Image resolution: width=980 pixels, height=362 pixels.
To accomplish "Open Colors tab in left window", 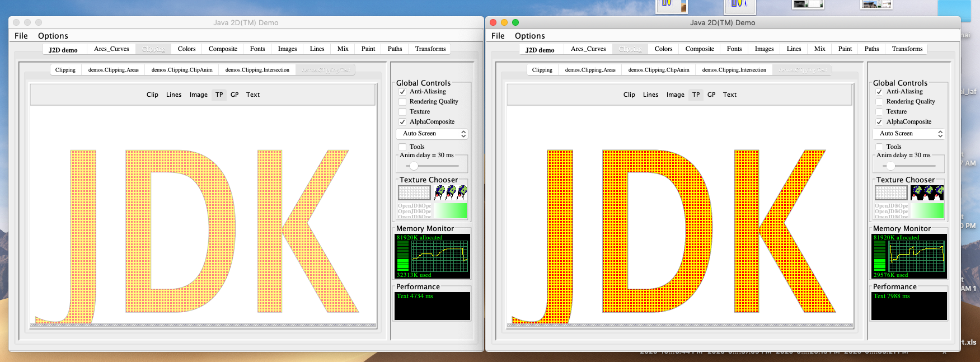I will [187, 49].
